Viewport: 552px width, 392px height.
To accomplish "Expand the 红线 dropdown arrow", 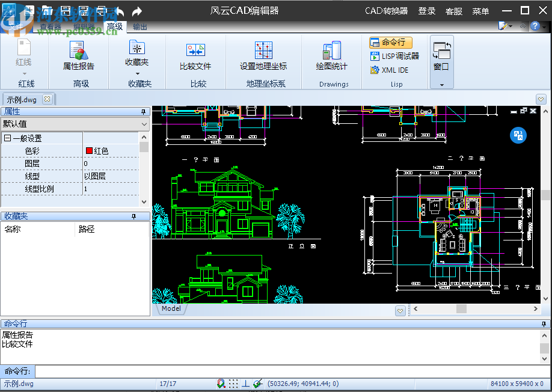I will coord(24,73).
